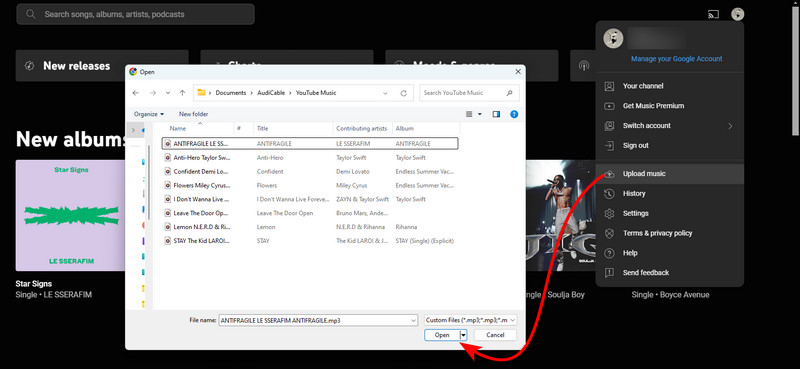This screenshot has height=369, width=800.
Task: Go forward in the Open dialog
Action: [x=153, y=93]
